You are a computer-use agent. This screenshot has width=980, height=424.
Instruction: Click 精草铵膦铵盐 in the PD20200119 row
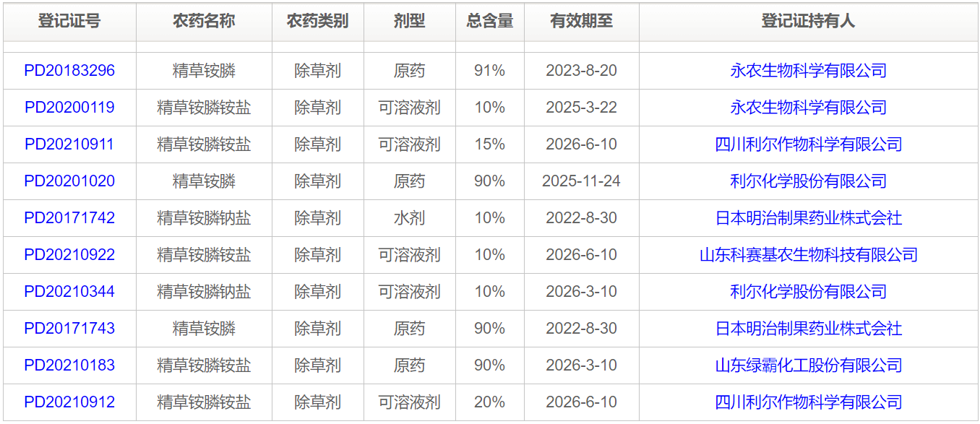click(204, 108)
